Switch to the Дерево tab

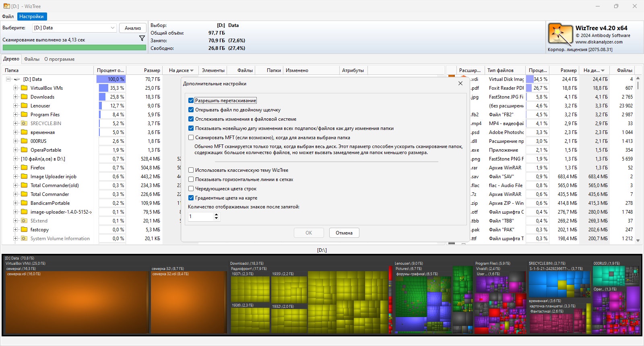pos(11,59)
